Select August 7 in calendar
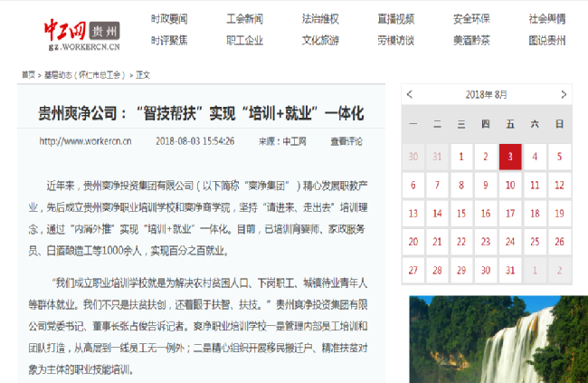Image resolution: width=588 pixels, height=383 pixels. point(437,185)
